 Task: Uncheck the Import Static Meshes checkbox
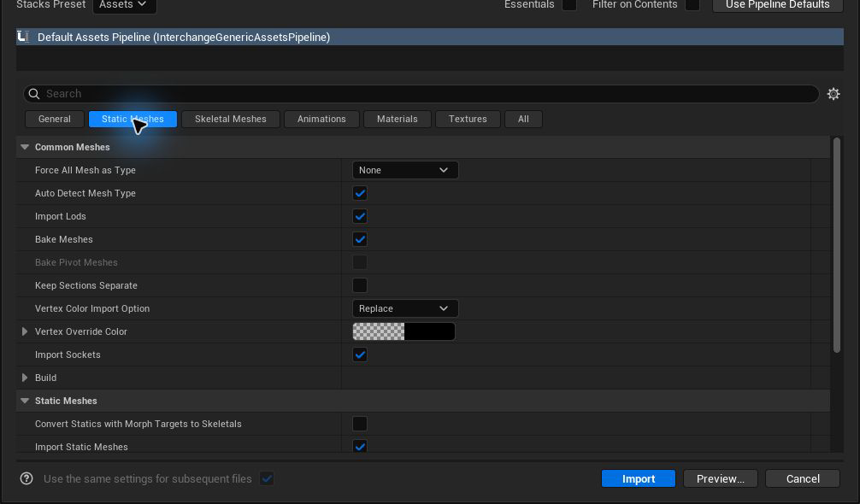click(360, 446)
